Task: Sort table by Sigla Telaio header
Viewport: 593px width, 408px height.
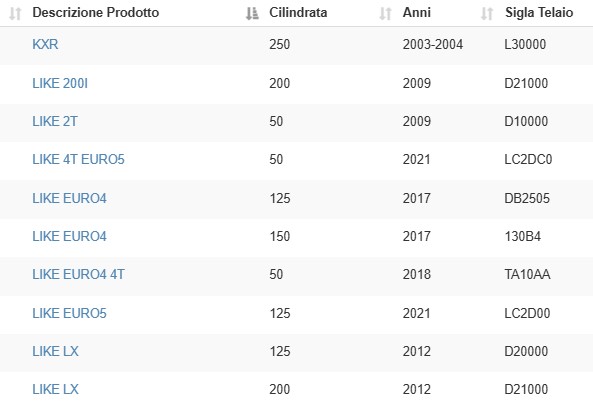Action: pos(539,12)
